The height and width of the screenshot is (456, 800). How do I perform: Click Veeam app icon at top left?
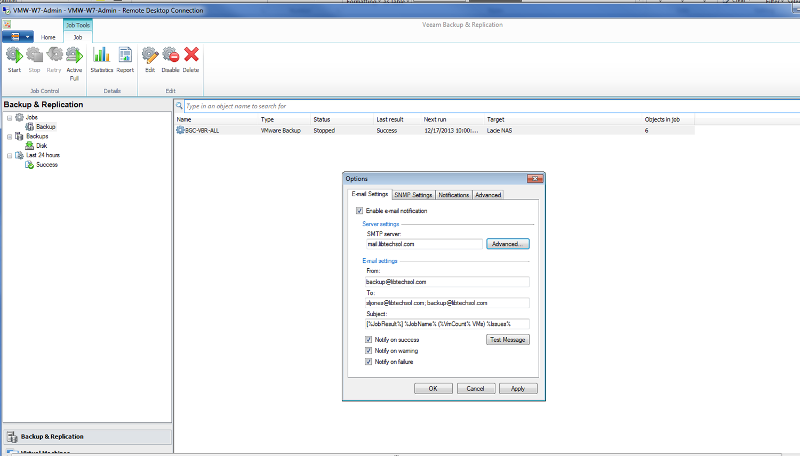pos(7,24)
